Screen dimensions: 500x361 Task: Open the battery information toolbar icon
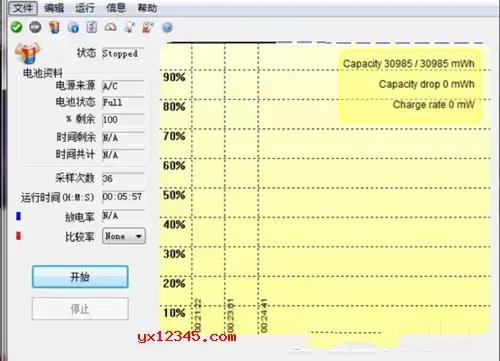coord(54,27)
